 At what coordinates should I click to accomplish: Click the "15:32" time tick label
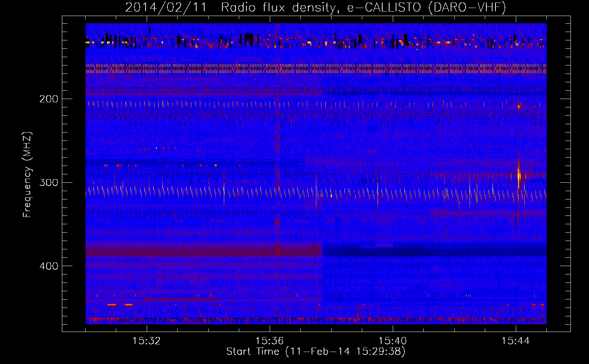[x=147, y=341]
